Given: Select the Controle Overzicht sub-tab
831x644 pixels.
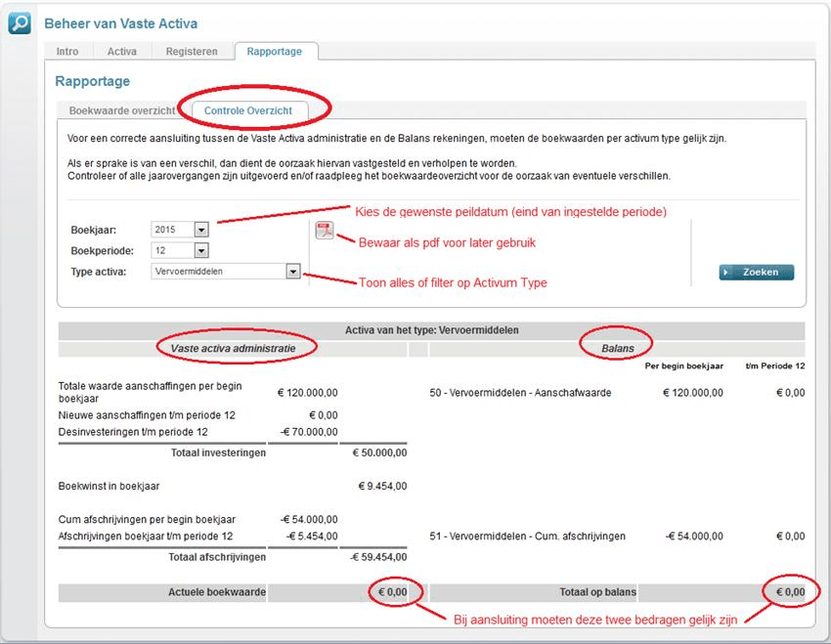Looking at the screenshot, I should point(248,110).
